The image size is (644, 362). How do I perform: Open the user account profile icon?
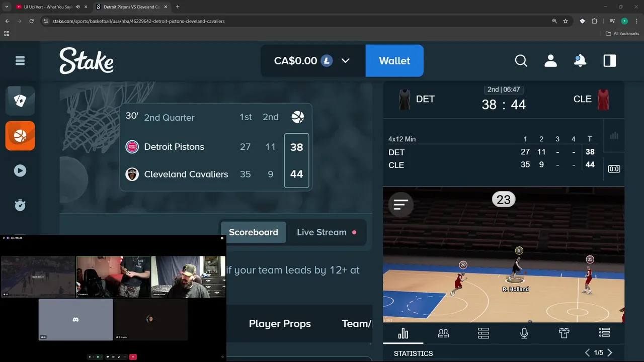551,61
